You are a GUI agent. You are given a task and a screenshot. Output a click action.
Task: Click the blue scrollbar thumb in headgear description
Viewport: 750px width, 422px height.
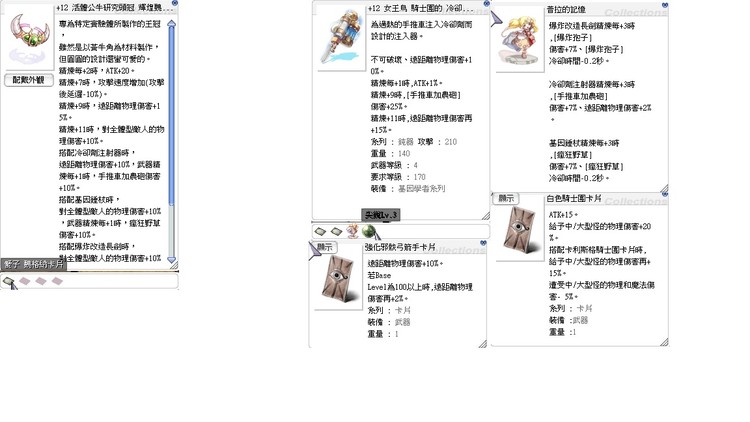pyautogui.click(x=172, y=116)
